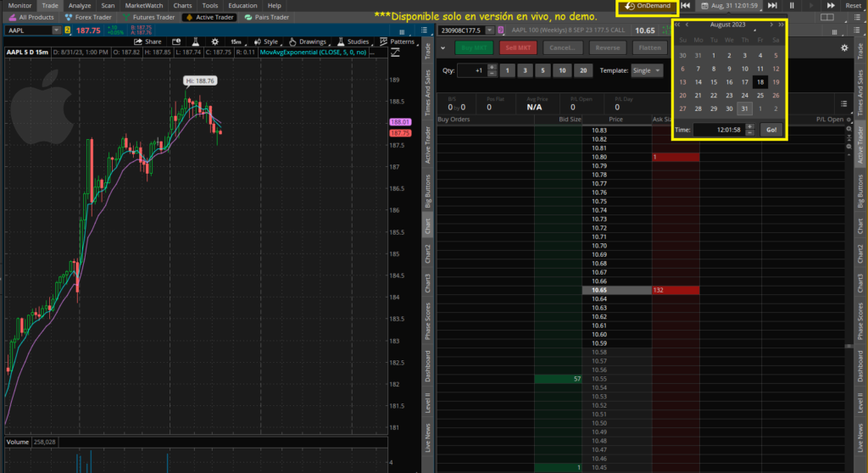Click Sell MKT button
868x473 pixels.
click(518, 47)
